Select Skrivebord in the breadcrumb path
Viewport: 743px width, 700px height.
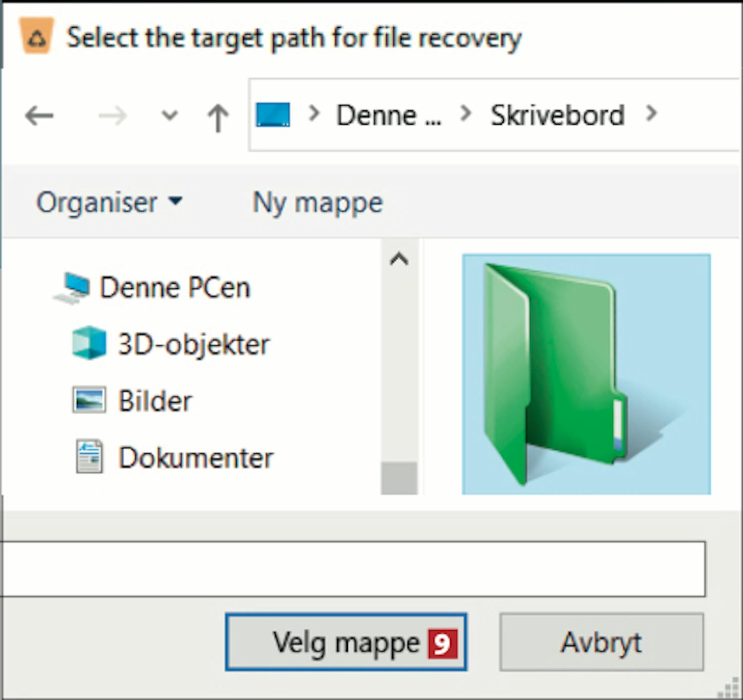pos(557,115)
